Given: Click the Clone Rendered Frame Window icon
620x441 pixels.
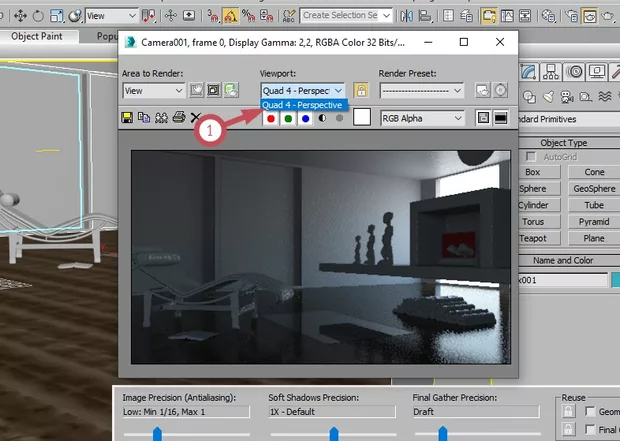Looking at the screenshot, I should pos(161,118).
